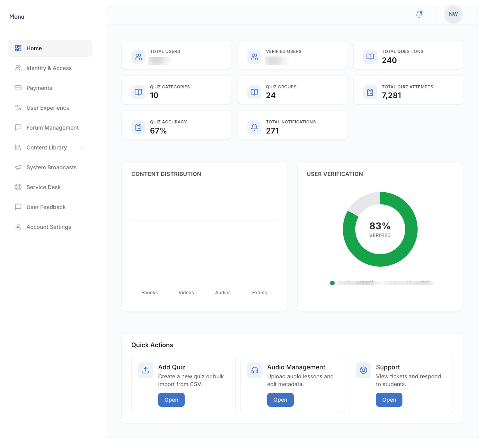Image resolution: width=485 pixels, height=448 pixels.
Task: Click the 271 total notifications value
Action: [272, 131]
